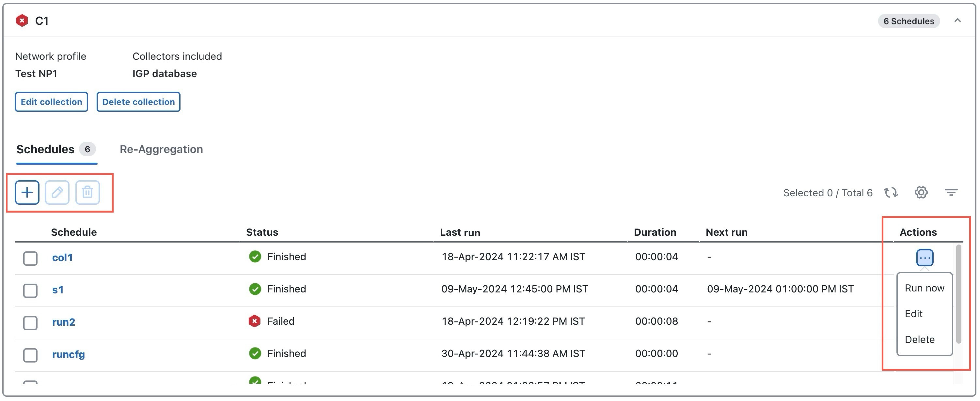Open table settings gear icon
Viewport: 980px width, 401px height.
921,193
